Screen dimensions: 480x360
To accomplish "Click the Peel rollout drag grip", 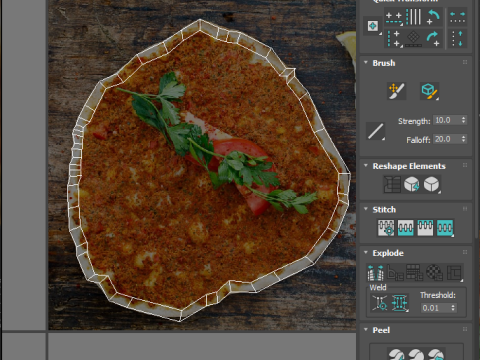I will point(465,329).
